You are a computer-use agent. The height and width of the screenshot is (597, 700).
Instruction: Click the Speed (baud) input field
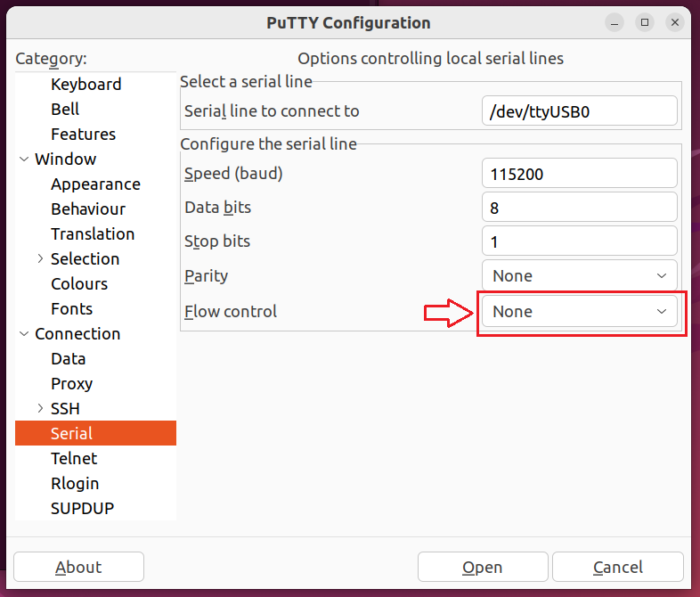coord(579,174)
